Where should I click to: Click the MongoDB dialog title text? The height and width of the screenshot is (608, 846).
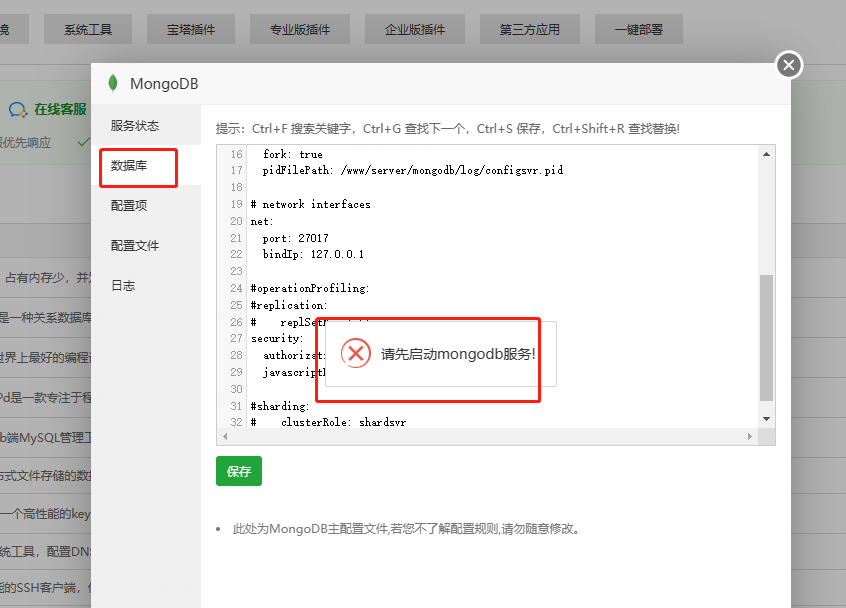[164, 84]
